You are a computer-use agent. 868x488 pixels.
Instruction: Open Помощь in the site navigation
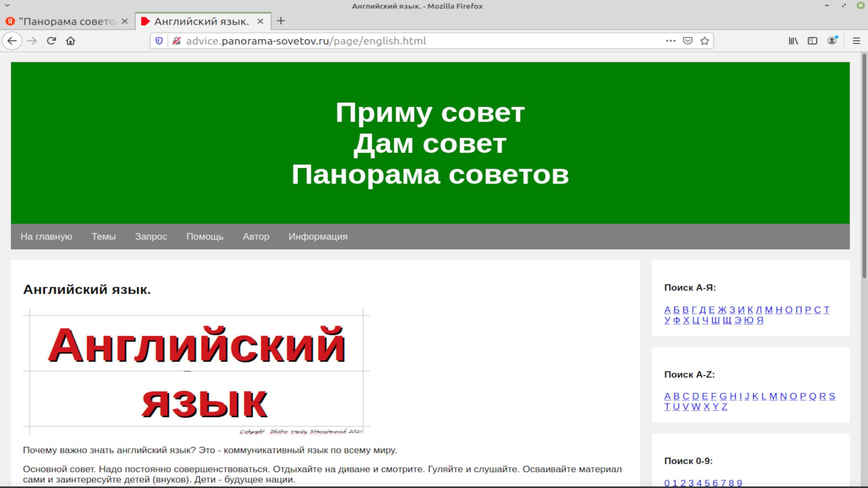pyautogui.click(x=205, y=237)
